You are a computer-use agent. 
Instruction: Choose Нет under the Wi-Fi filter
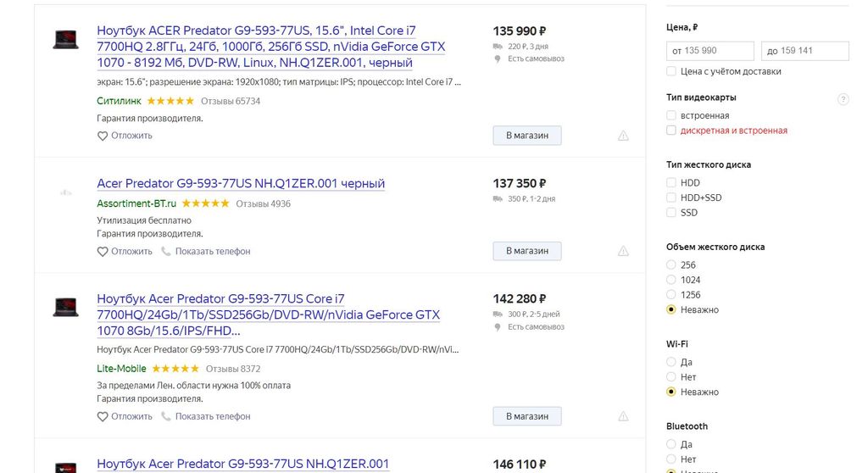[x=672, y=377]
